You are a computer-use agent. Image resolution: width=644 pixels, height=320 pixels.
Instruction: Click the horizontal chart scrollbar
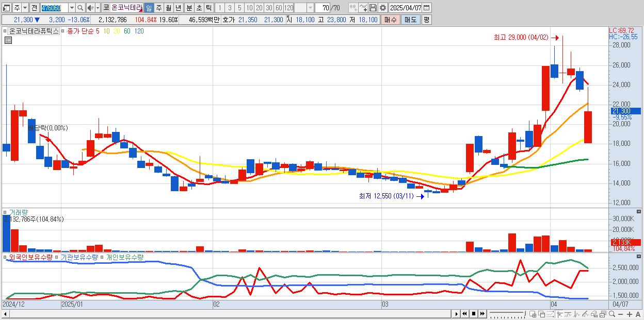(x=226, y=314)
